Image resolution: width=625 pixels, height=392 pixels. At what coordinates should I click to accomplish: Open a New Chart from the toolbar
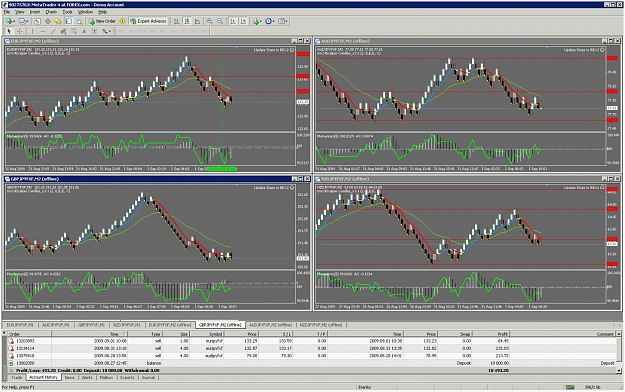pyautogui.click(x=9, y=21)
